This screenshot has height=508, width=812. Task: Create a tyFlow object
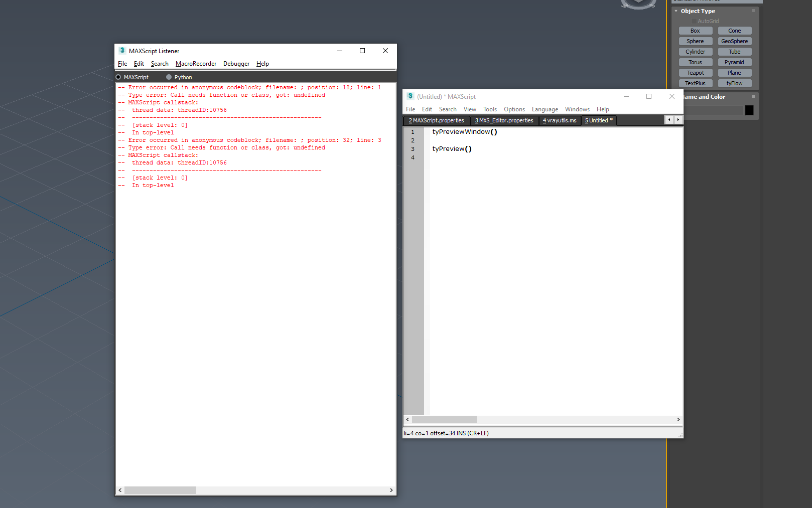click(x=735, y=83)
